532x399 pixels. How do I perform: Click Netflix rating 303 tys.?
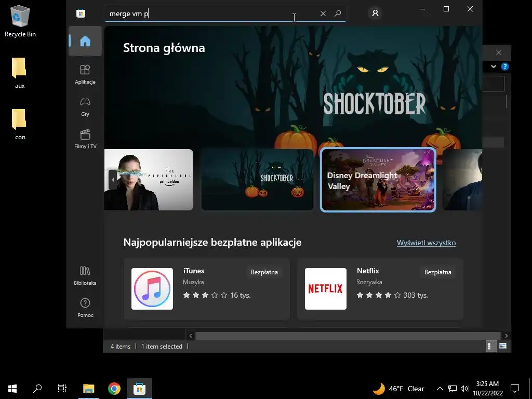[x=392, y=295]
